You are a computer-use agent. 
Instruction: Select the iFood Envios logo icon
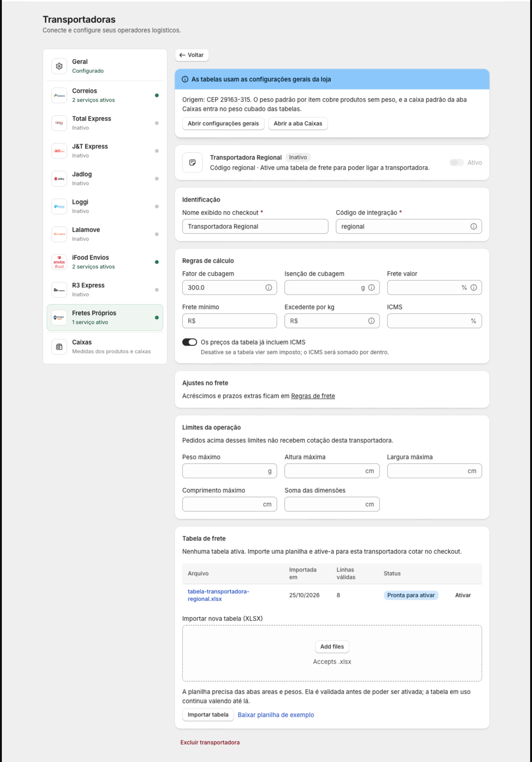point(59,262)
